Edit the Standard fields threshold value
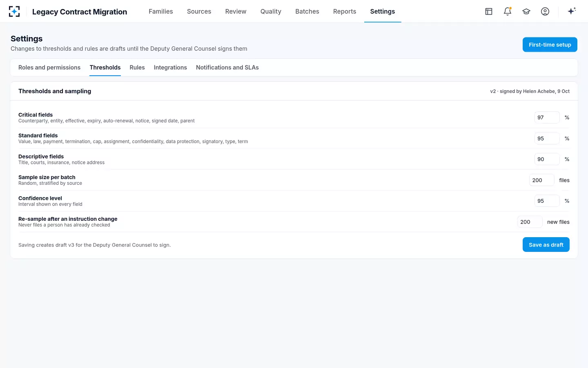Image resolution: width=588 pixels, height=368 pixels. click(x=547, y=139)
